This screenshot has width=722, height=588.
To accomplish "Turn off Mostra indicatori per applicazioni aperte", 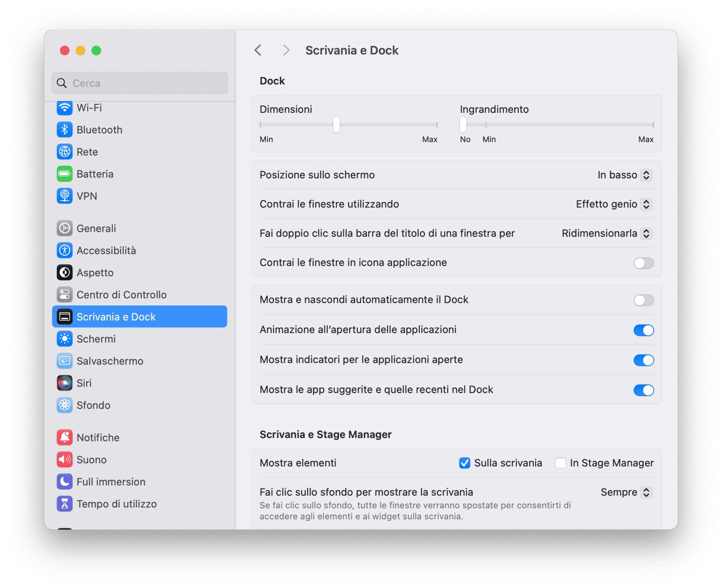I will click(x=644, y=360).
